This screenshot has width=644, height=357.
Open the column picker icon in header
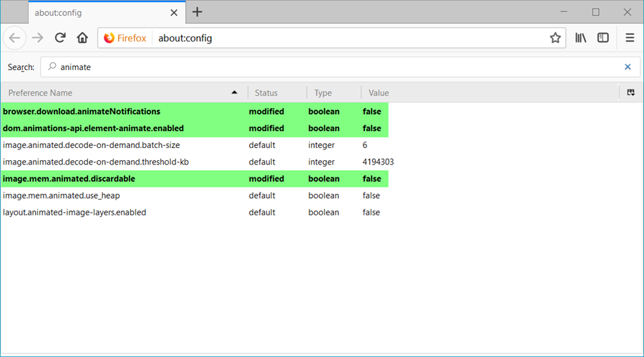[x=631, y=92]
